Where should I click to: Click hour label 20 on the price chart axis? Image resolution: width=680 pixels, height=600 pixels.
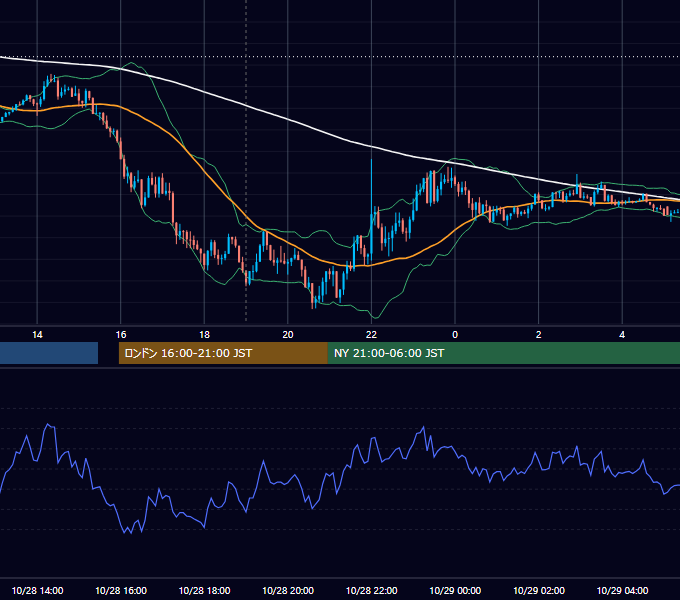pos(288,335)
